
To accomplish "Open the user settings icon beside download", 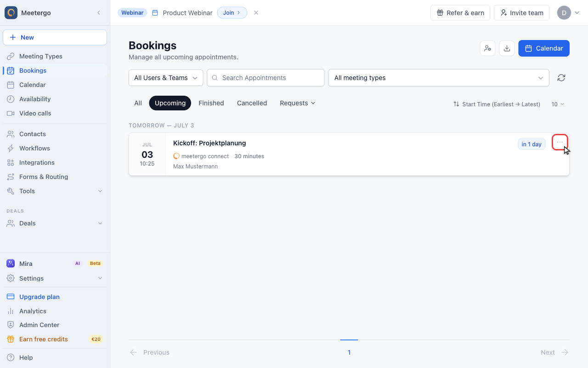I will click(487, 48).
